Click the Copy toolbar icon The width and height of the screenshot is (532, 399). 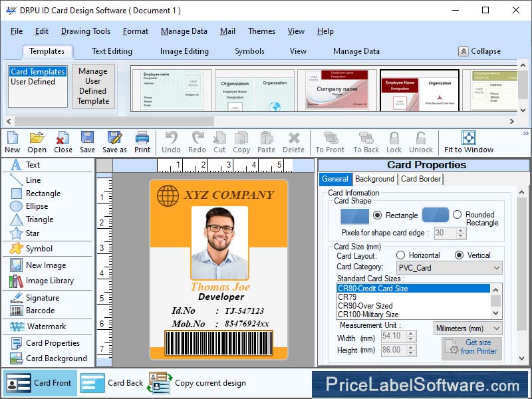(x=241, y=138)
